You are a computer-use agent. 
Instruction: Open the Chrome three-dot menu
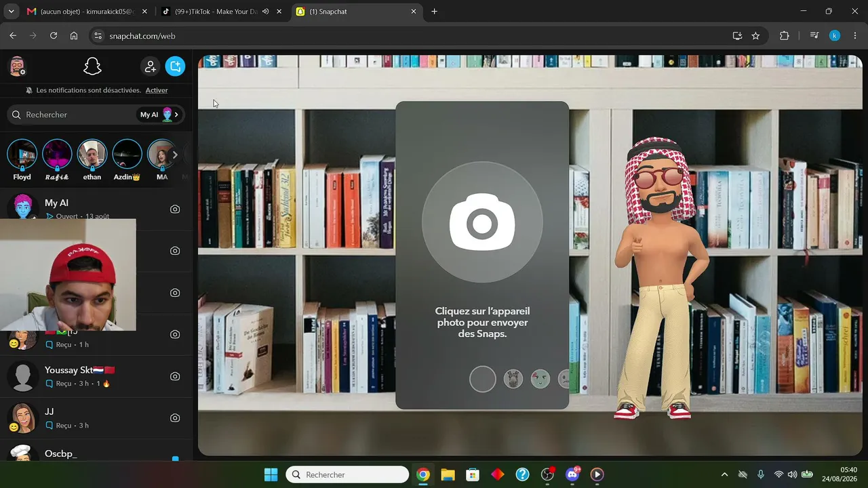coord(854,36)
